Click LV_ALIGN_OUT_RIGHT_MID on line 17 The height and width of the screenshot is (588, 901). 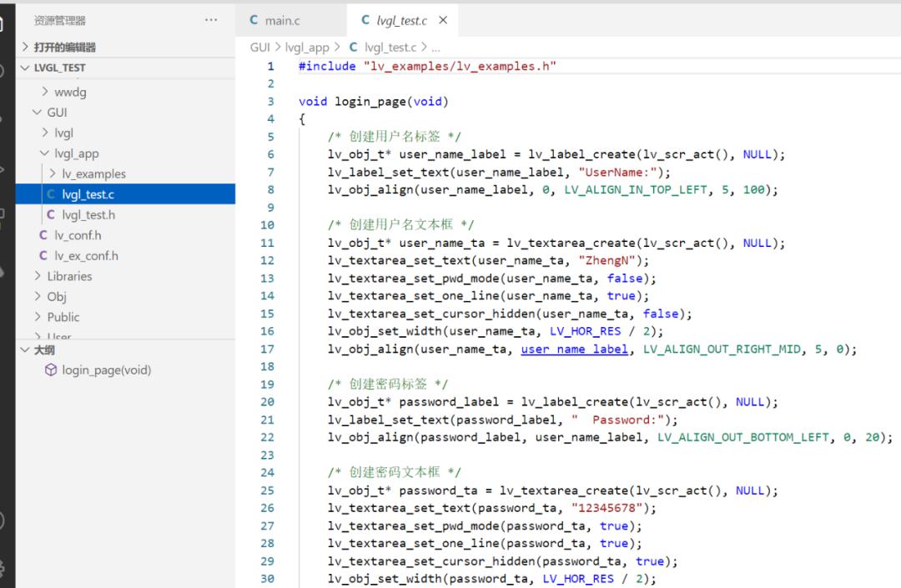pyautogui.click(x=722, y=349)
